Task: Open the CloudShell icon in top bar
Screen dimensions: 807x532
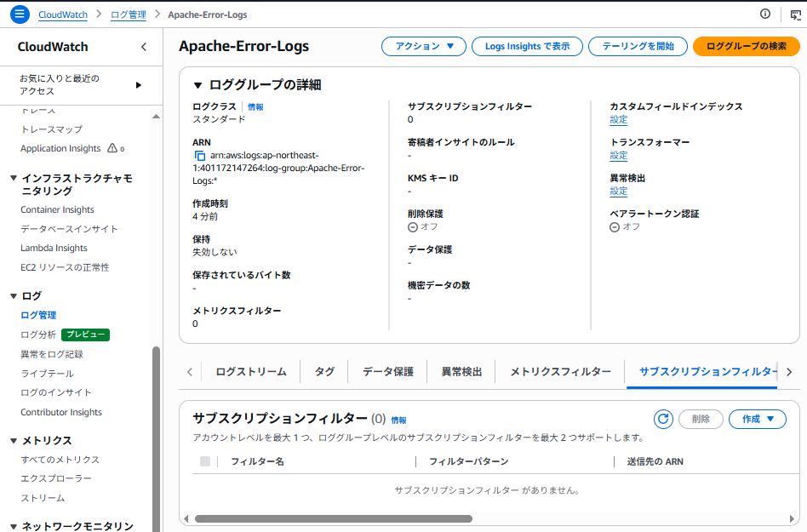Action: point(796,14)
